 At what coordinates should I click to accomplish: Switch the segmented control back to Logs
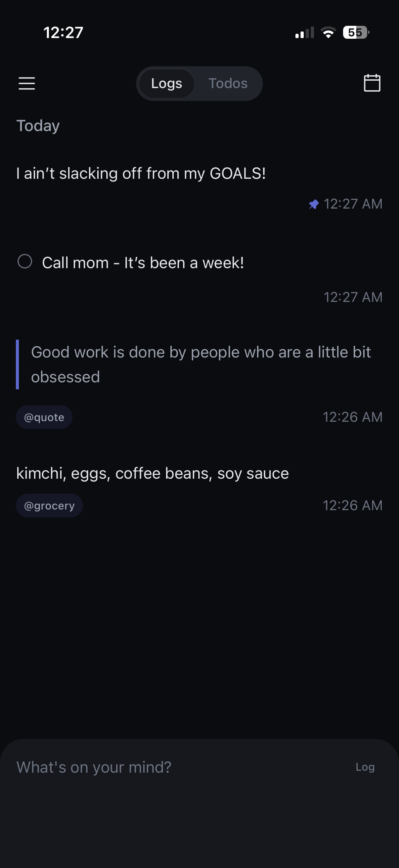(x=166, y=83)
